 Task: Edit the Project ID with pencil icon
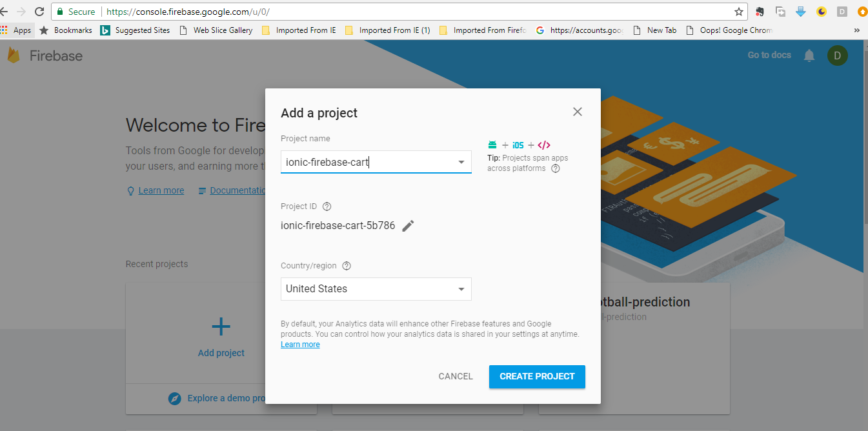408,226
